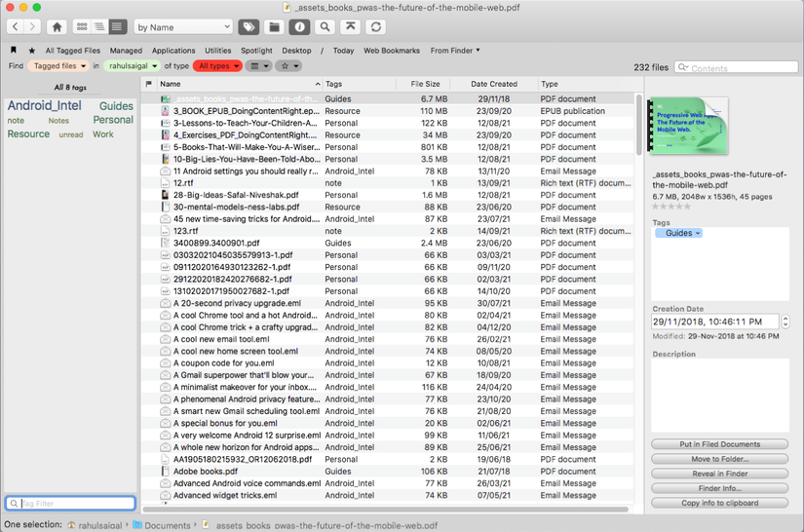Open search with the magnifier button
Screen dimensions: 804x532
325,26
